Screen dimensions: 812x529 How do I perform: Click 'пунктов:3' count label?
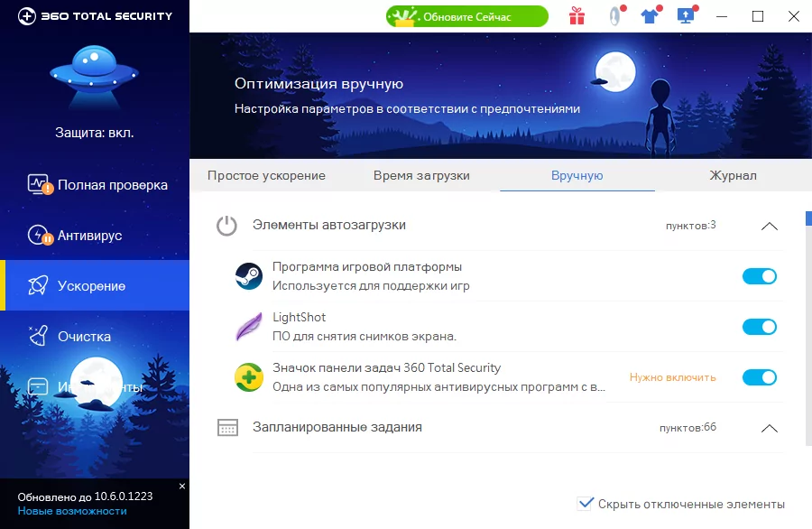691,226
